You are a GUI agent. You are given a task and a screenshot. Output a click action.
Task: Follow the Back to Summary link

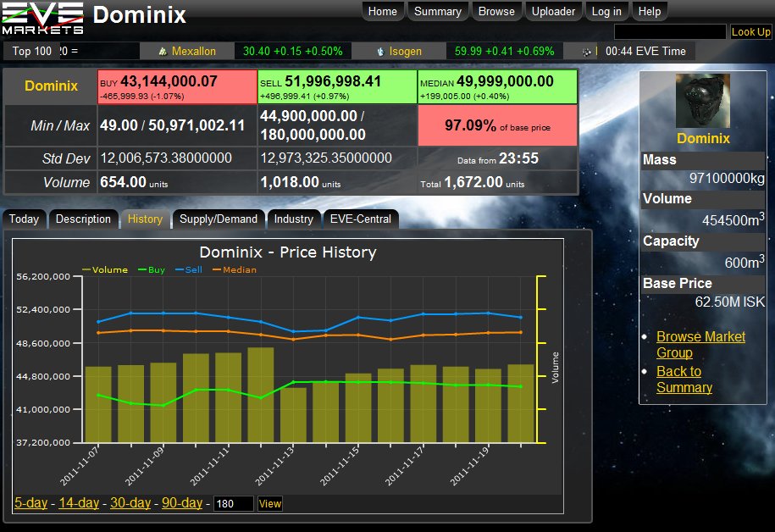[x=684, y=380]
